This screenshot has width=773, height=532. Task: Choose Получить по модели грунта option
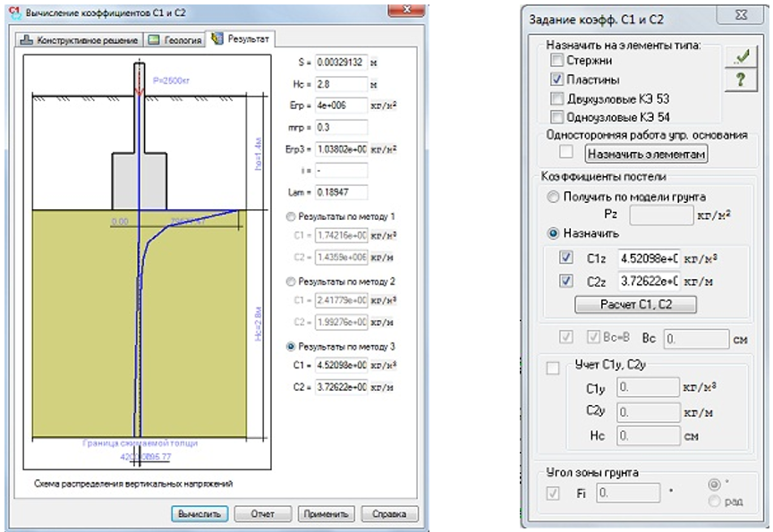pyautogui.click(x=553, y=197)
